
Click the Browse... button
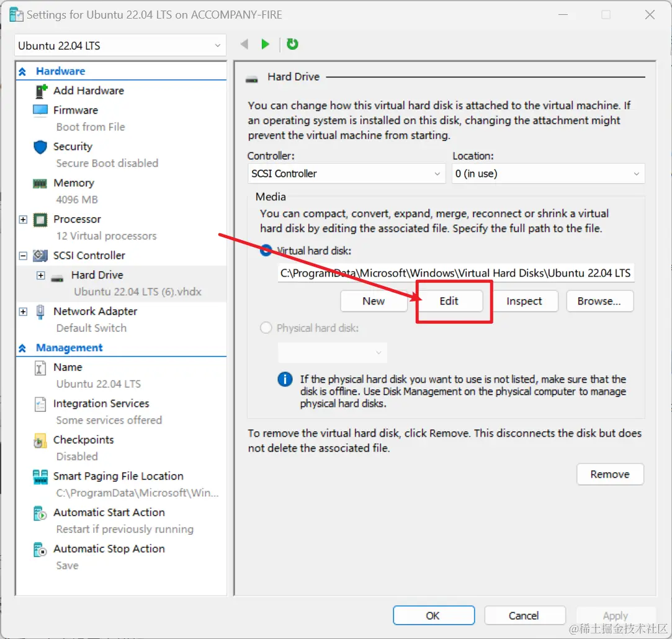click(599, 301)
